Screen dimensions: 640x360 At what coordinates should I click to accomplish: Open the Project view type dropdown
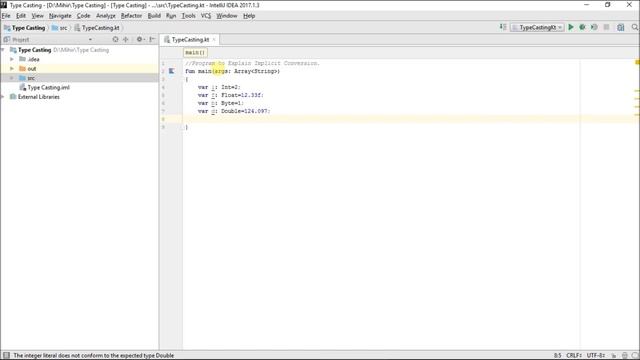coord(90,40)
